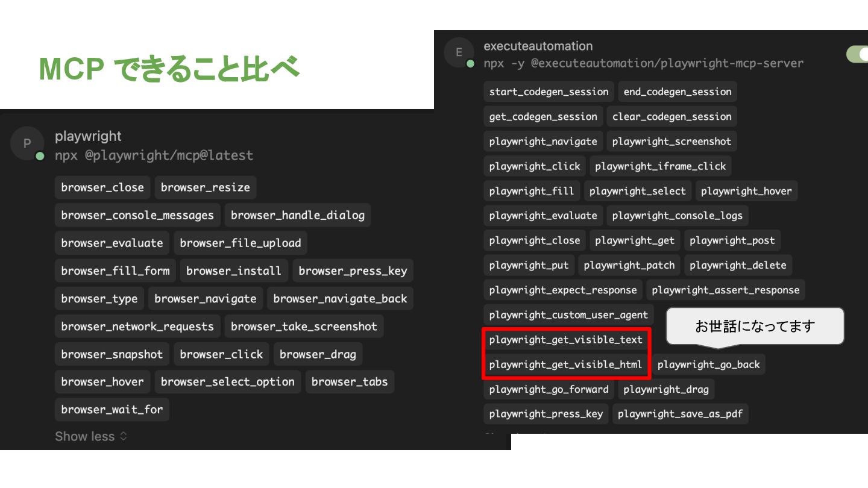The height and width of the screenshot is (488, 868).
Task: Open playwright_console_logs tool
Action: pos(678,215)
